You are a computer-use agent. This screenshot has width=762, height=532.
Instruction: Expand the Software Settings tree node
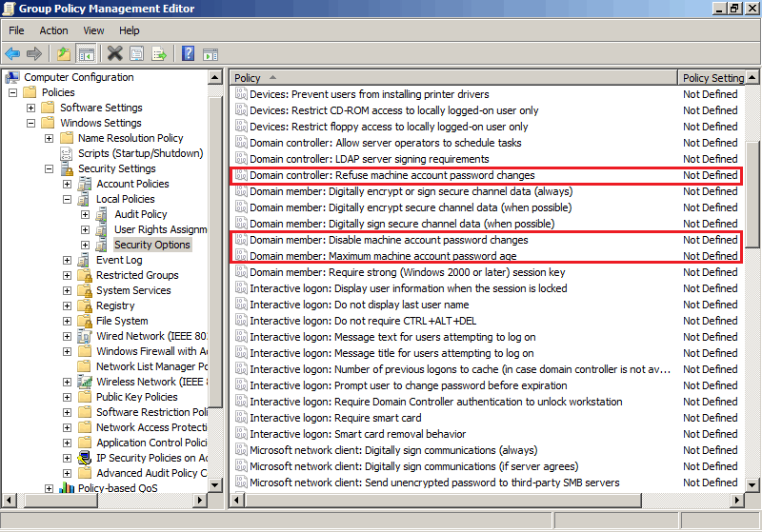pos(31,108)
